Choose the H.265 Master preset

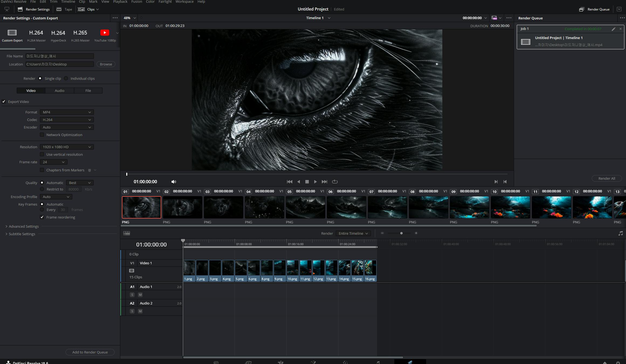(x=80, y=35)
